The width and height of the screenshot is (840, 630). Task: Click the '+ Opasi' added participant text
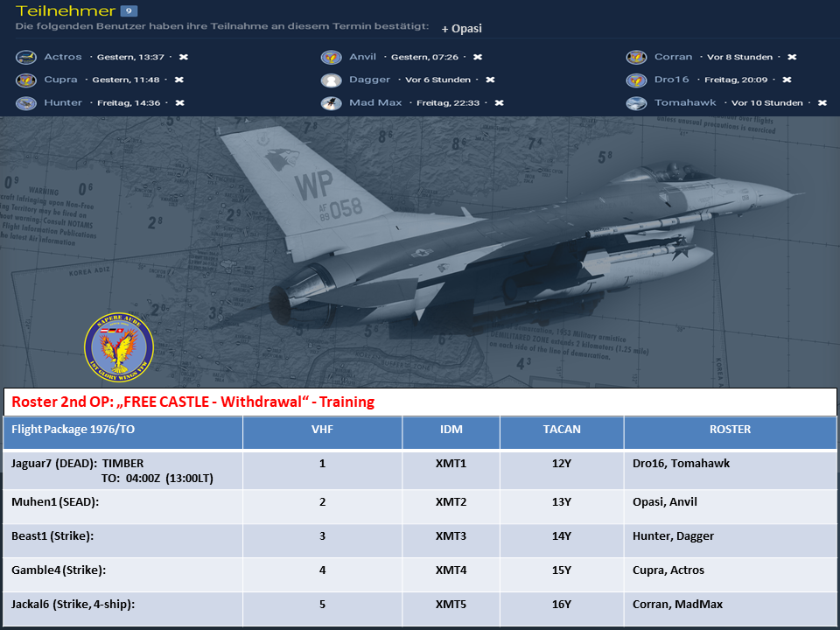point(462,29)
